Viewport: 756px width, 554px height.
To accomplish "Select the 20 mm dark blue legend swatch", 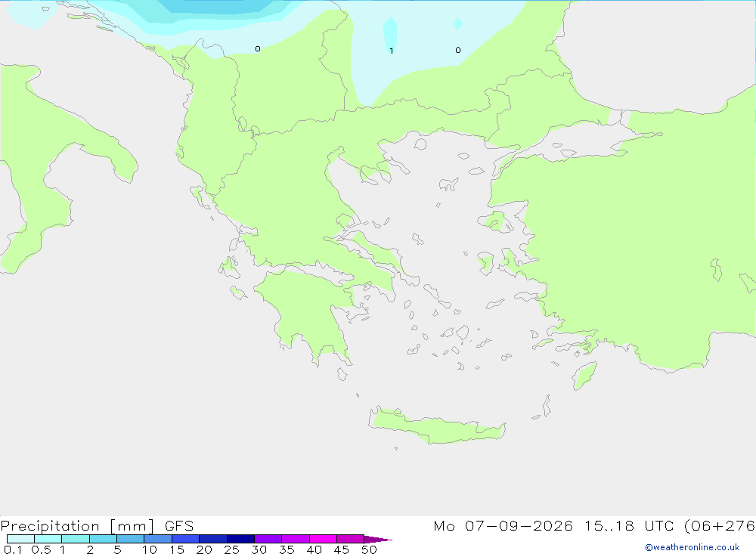I will (x=212, y=539).
